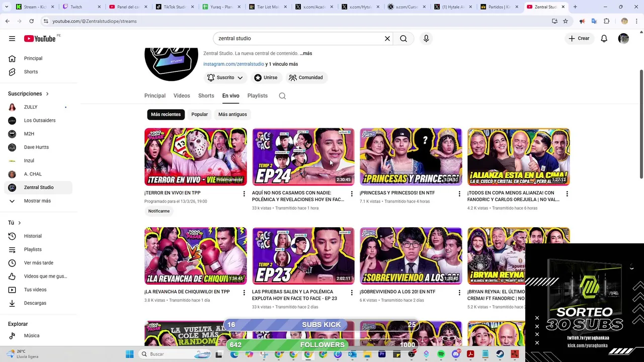Open Ver más tarde in the sidebar

pos(38,263)
